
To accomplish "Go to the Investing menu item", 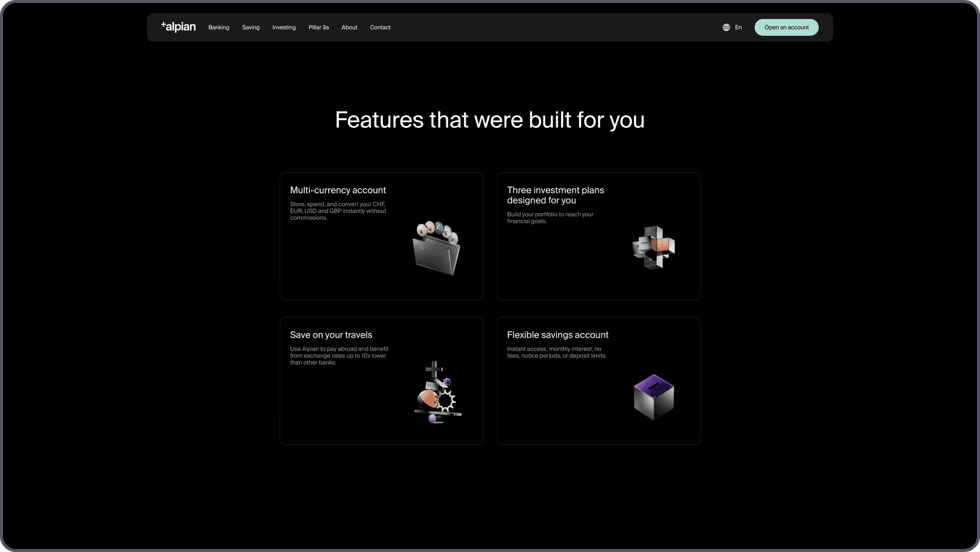I will coord(284,27).
